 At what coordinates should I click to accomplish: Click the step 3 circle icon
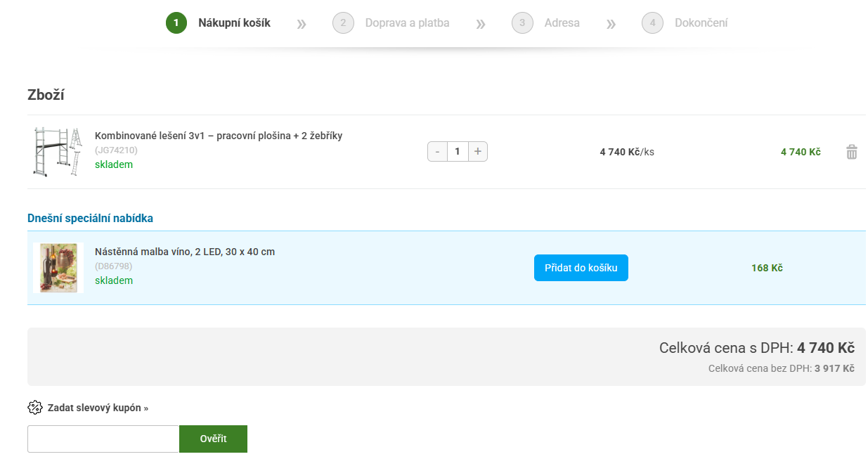(522, 23)
